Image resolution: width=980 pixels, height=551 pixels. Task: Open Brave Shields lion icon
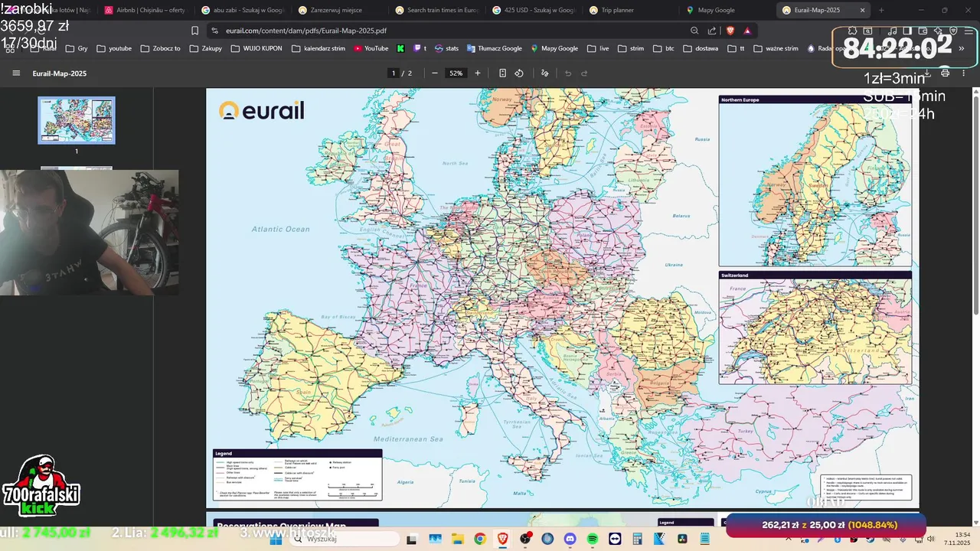click(x=730, y=31)
